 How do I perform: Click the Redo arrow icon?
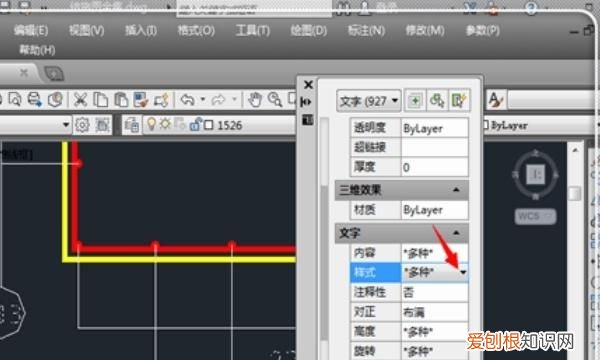(x=218, y=99)
